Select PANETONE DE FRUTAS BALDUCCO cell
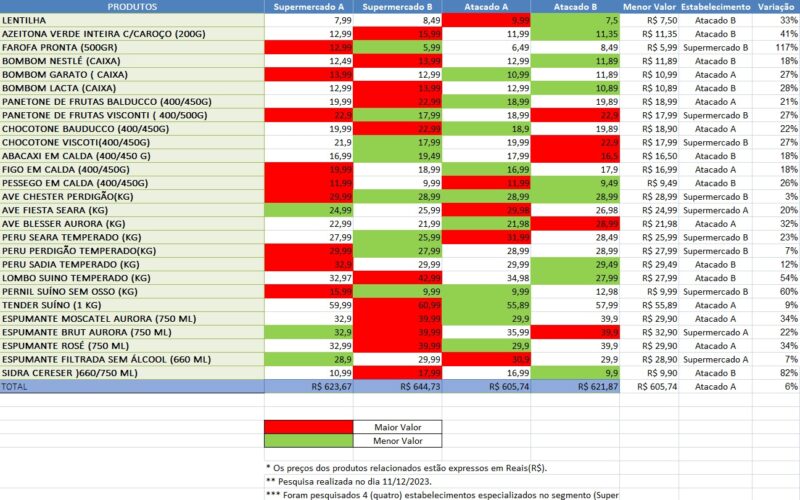This screenshot has width=800, height=500. point(132,102)
